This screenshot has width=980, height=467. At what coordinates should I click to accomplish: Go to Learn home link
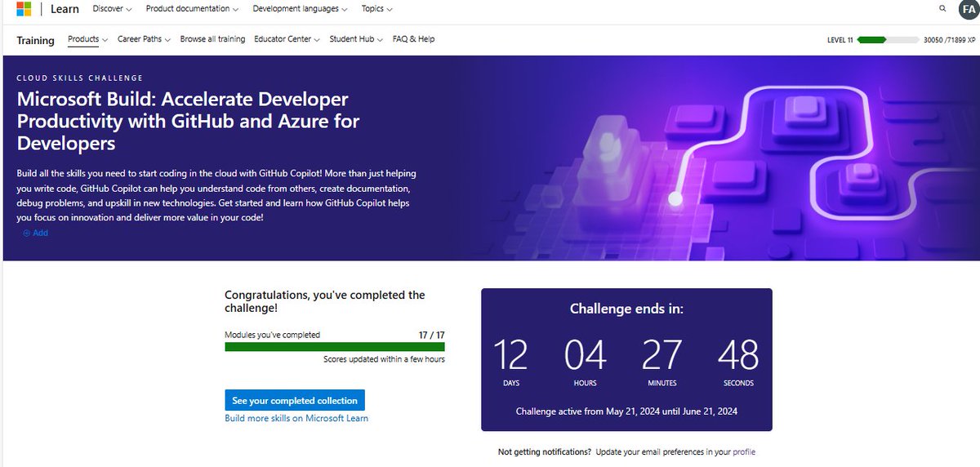65,9
